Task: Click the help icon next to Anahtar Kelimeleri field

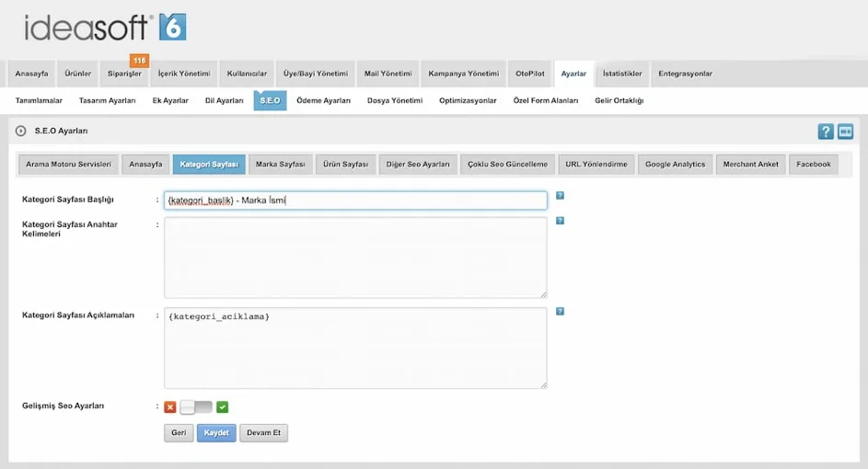Action: click(561, 221)
